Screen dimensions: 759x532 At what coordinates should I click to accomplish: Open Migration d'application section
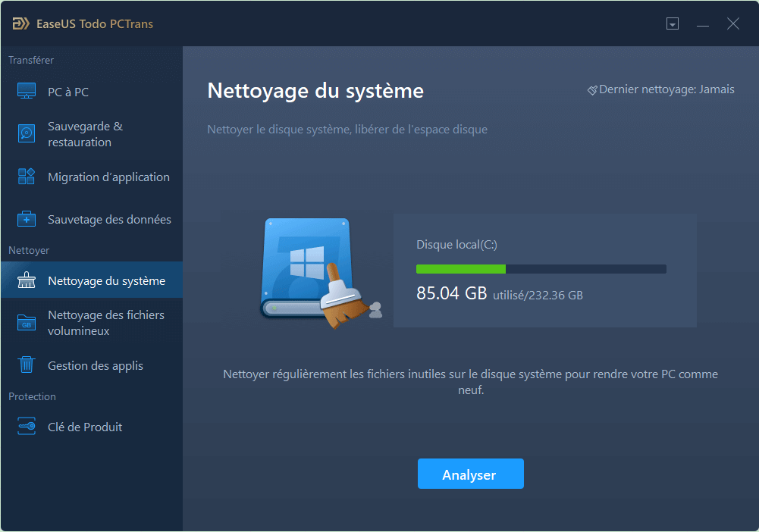108,177
